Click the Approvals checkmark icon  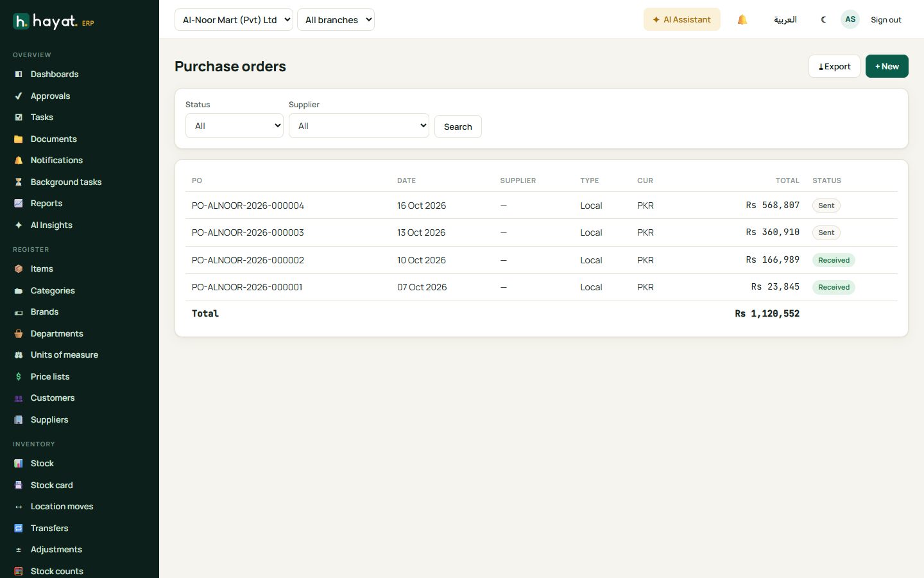(x=19, y=96)
